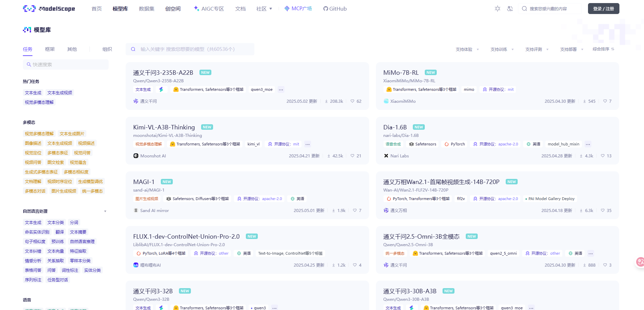Open 创空间 in the top navigation
Viewport: 644px width, 310px height.
[x=173, y=9]
